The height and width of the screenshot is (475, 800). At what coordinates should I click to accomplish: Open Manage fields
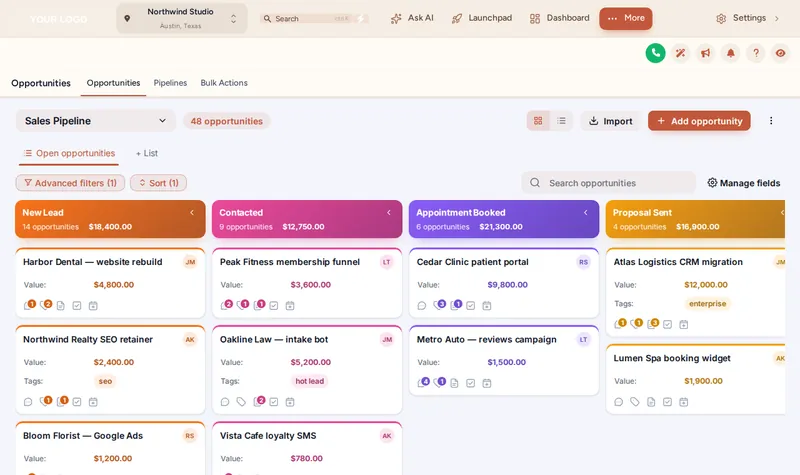click(743, 183)
